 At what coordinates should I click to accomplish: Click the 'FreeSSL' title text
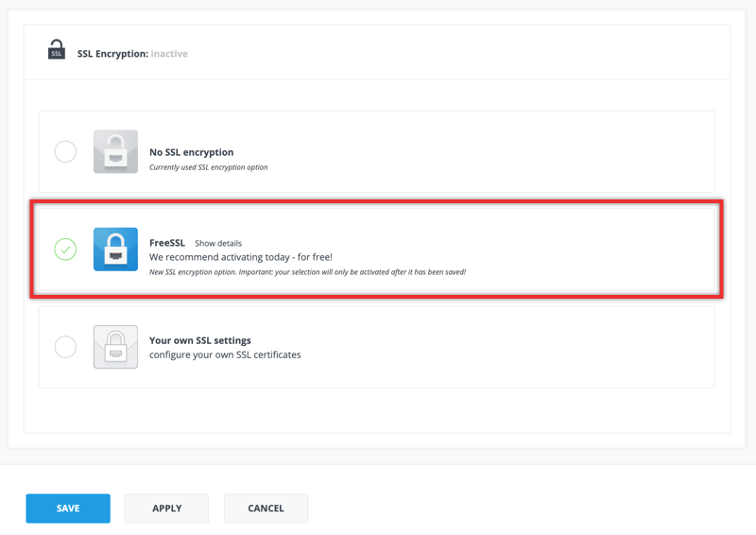pos(167,243)
